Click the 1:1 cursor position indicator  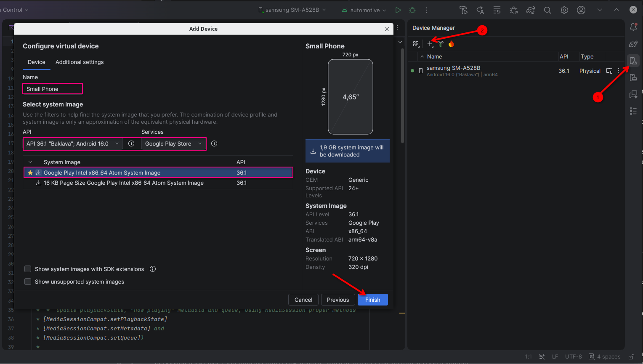coord(529,356)
